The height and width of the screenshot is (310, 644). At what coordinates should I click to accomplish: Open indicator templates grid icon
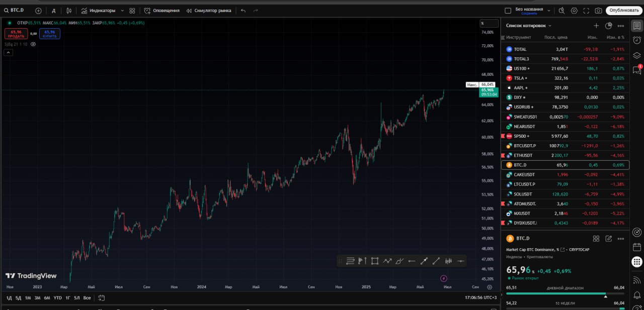(x=132, y=10)
